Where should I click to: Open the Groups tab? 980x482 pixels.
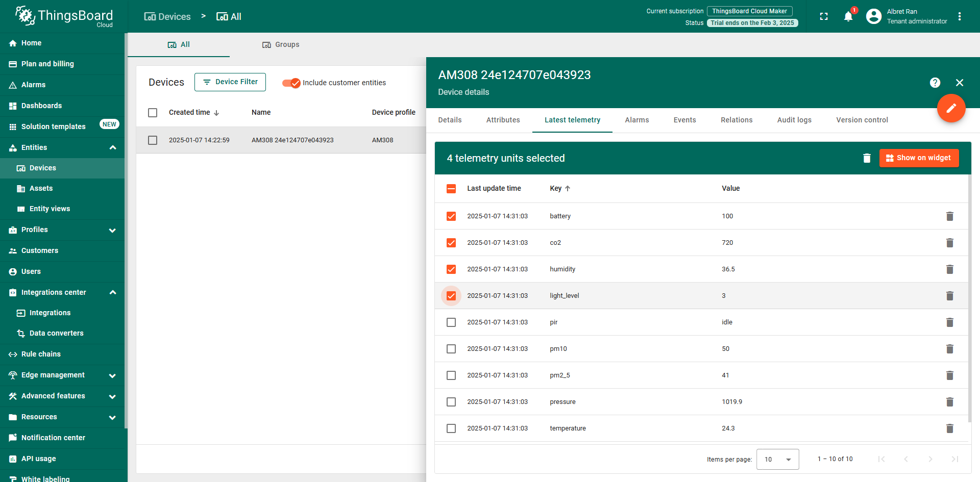pyautogui.click(x=281, y=45)
